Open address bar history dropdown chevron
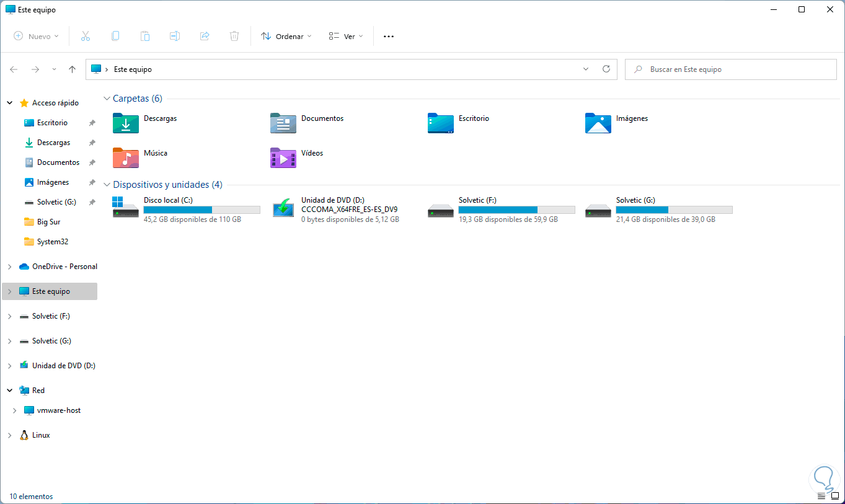 pos(586,69)
